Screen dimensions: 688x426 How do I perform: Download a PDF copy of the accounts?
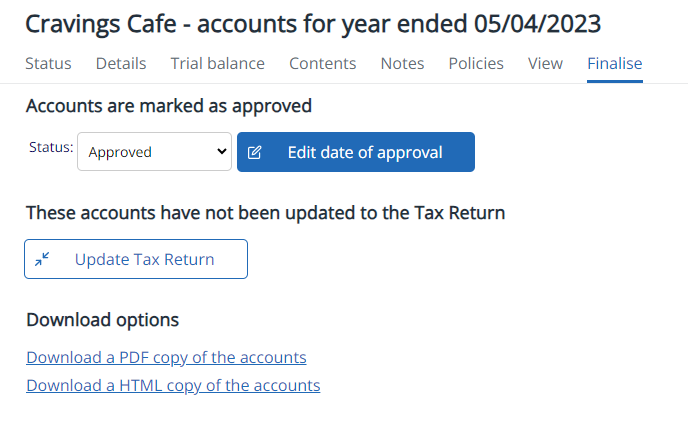tap(166, 358)
